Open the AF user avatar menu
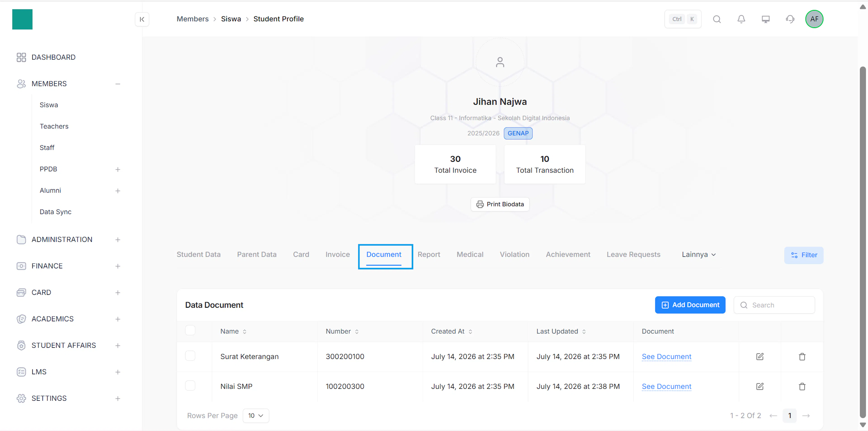This screenshot has width=868, height=431. (814, 19)
